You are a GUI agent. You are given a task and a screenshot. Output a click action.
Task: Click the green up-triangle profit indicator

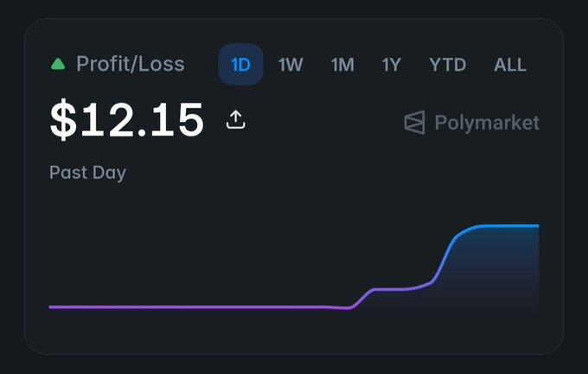pos(58,64)
